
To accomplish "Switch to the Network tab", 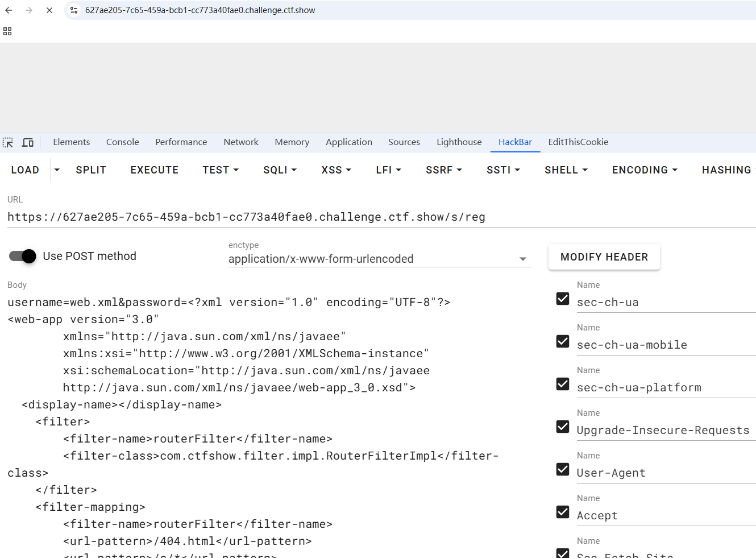I will point(241,142).
